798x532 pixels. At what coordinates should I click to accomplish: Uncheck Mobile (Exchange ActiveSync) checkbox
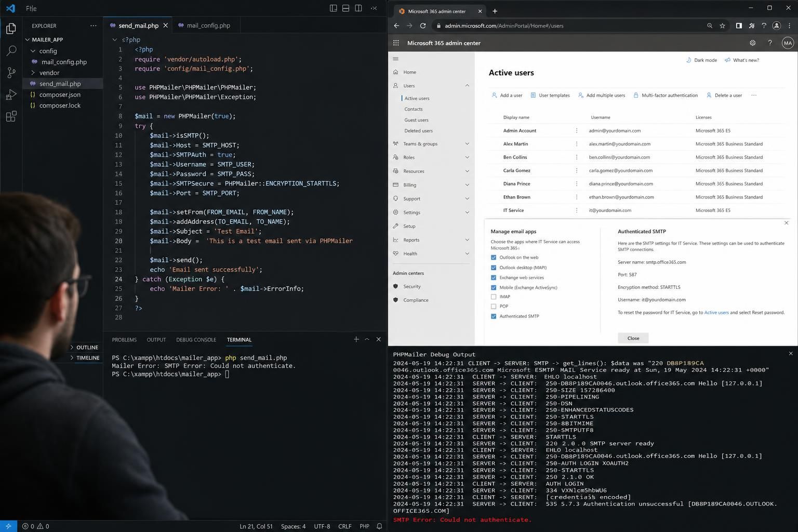point(494,287)
